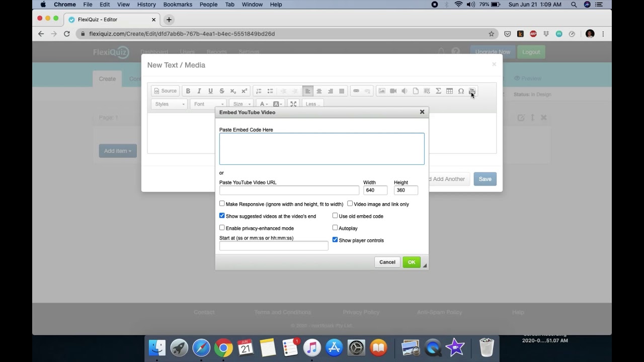Maximize the editor with expand icon
The height and width of the screenshot is (362, 644).
(x=293, y=104)
